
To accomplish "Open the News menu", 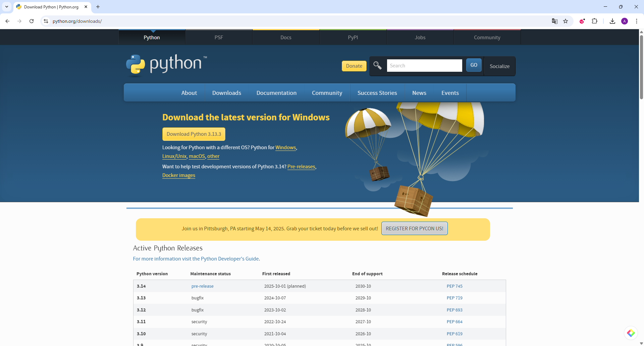I will tap(419, 93).
